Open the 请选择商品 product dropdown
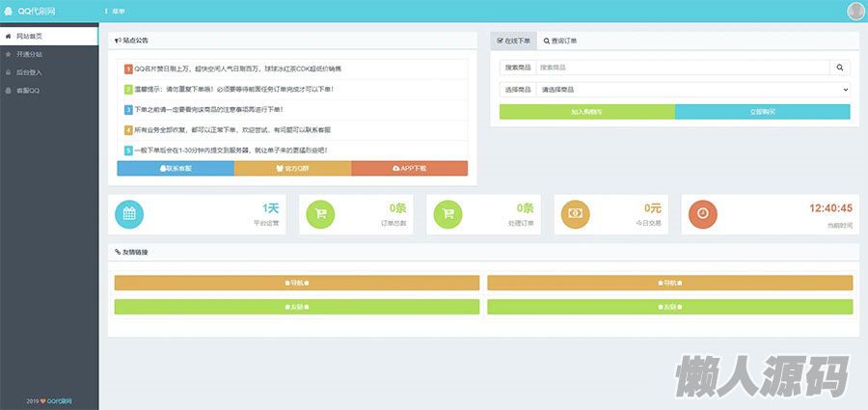 click(x=692, y=90)
